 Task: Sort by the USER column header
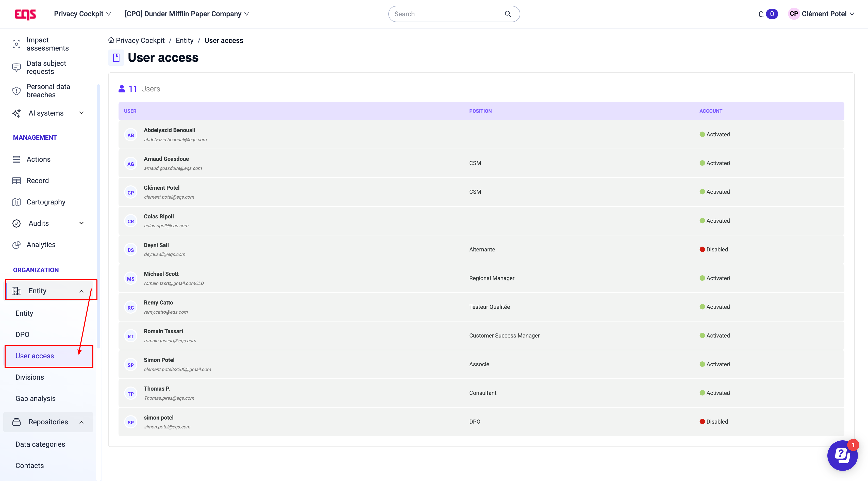[130, 111]
